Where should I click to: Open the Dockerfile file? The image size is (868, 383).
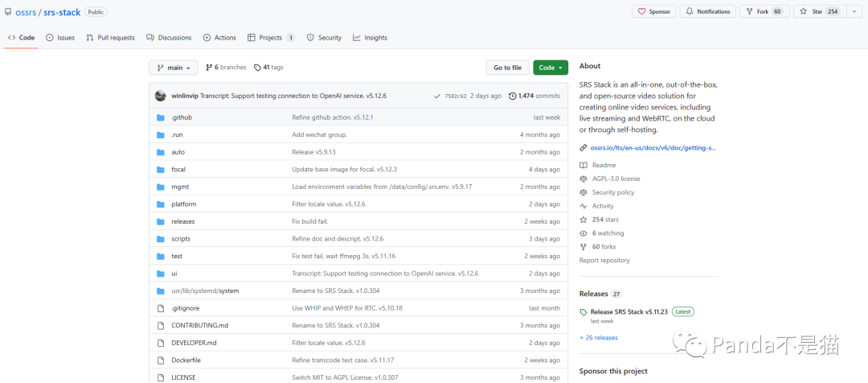186,360
